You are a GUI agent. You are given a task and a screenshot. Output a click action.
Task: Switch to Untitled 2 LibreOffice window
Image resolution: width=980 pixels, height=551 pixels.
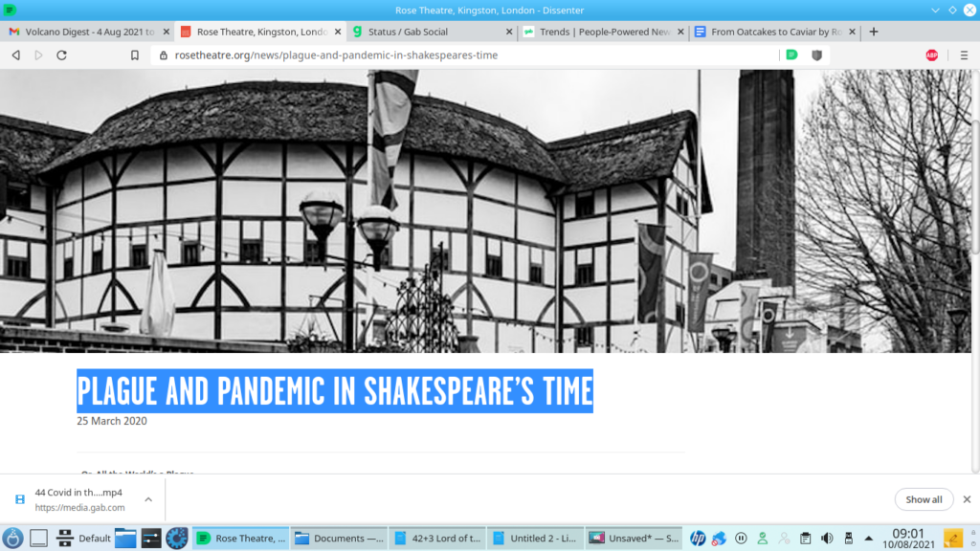(x=536, y=538)
